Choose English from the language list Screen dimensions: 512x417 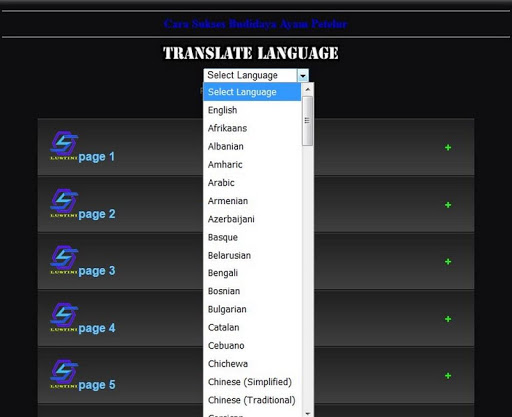pyautogui.click(x=252, y=110)
